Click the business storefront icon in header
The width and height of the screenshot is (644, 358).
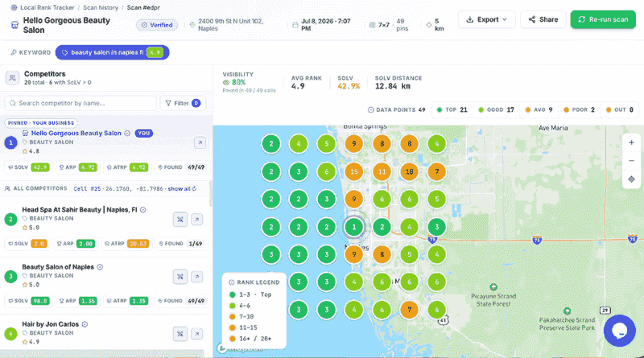tap(14, 25)
